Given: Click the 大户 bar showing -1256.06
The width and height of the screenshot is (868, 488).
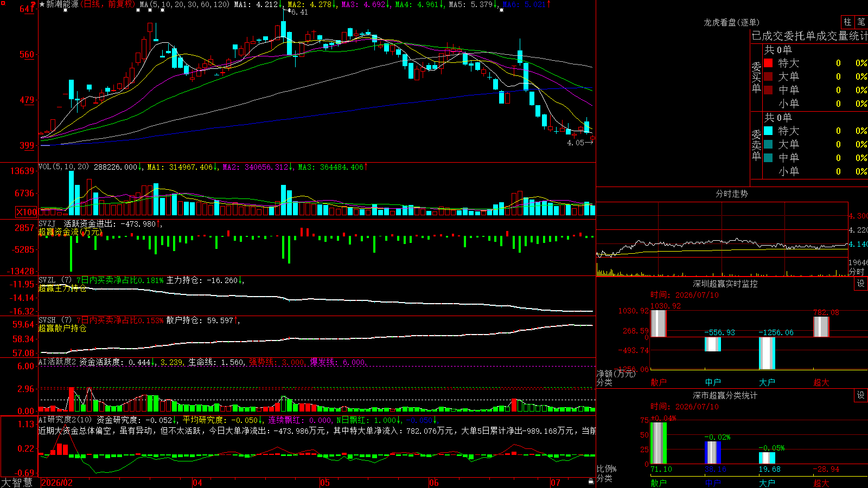Looking at the screenshot, I should (767, 353).
